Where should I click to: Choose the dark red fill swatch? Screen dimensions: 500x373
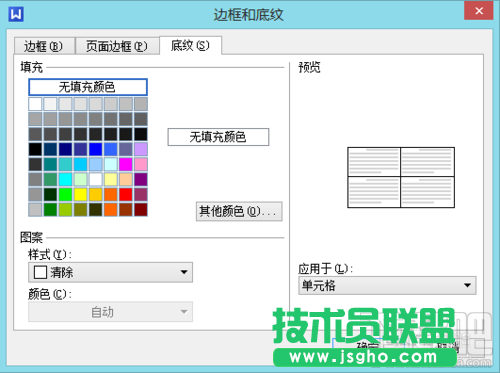coord(141,210)
